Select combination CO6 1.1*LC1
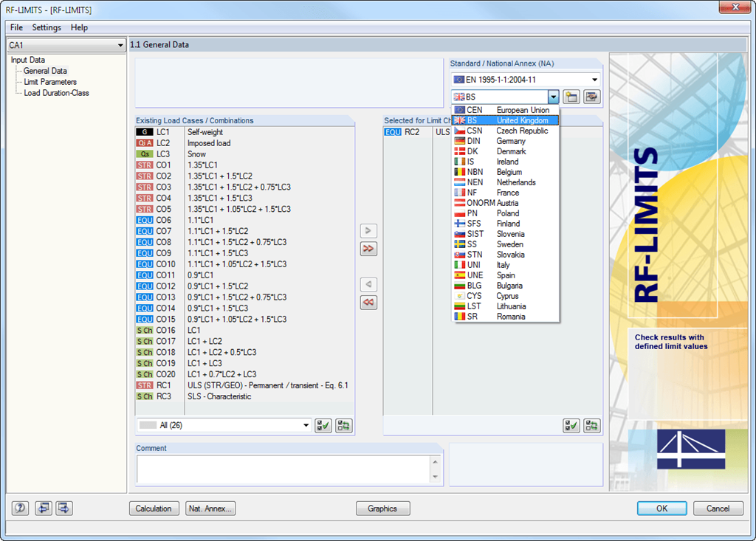The image size is (756, 541). (x=245, y=220)
